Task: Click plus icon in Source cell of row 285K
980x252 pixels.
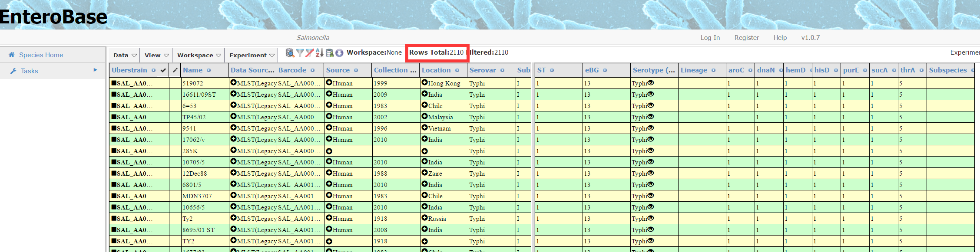Action: (x=329, y=151)
